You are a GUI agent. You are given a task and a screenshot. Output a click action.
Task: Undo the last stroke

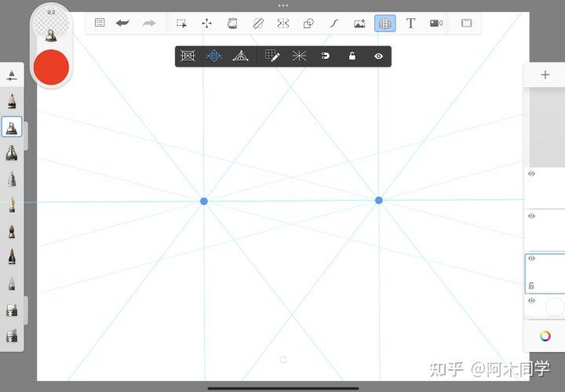tap(122, 24)
